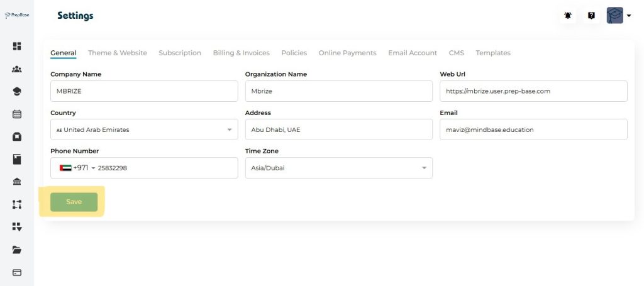The image size is (644, 286).
Task: Open the Billing & Invoices tab
Action: point(241,53)
